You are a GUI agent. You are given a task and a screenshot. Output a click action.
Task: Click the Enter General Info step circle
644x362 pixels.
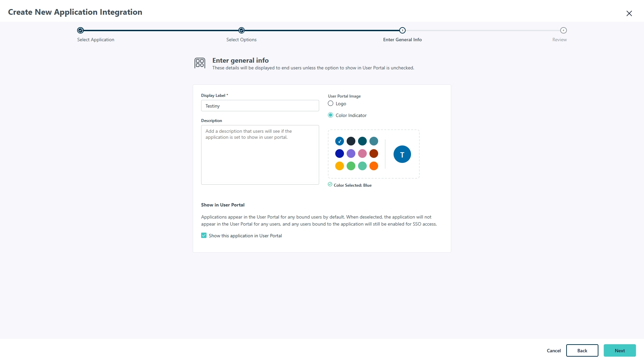[x=402, y=31]
